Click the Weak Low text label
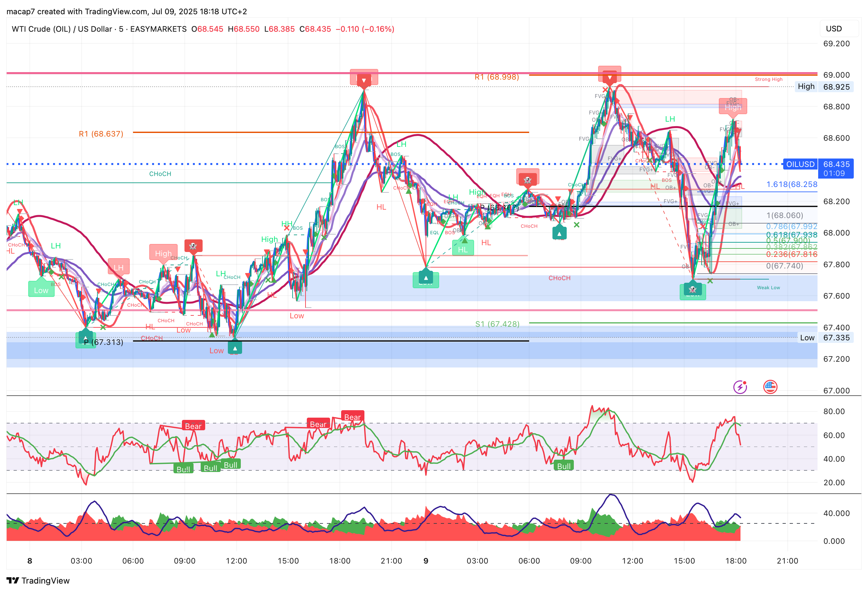868x592 pixels. coord(768,287)
